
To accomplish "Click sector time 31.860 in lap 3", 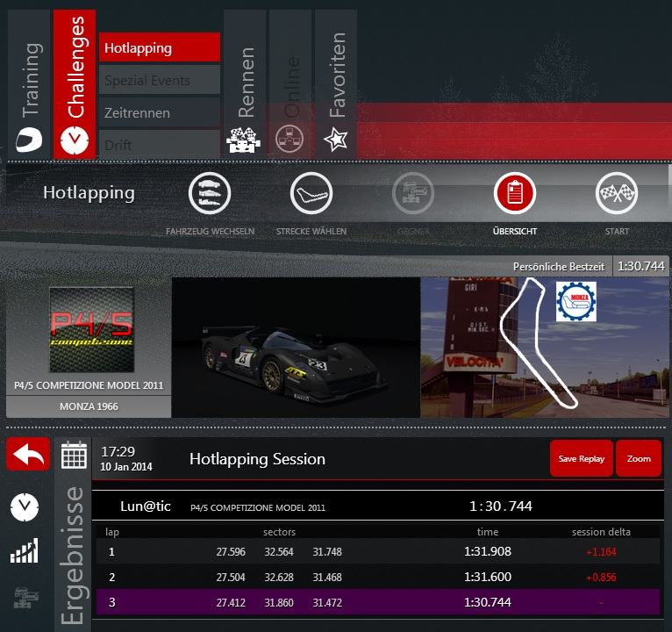I will click(279, 602).
